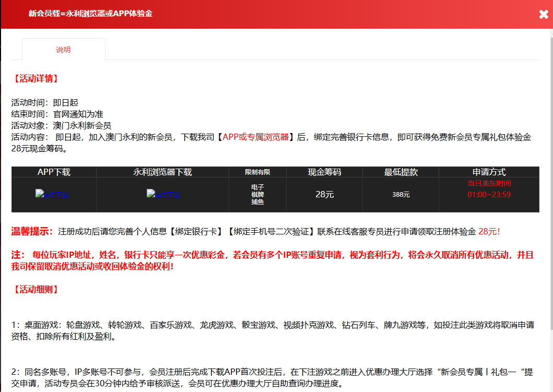Viewport: 553px width, 392px height.
Task: Close the promotion dialog with the X
Action: (x=544, y=14)
